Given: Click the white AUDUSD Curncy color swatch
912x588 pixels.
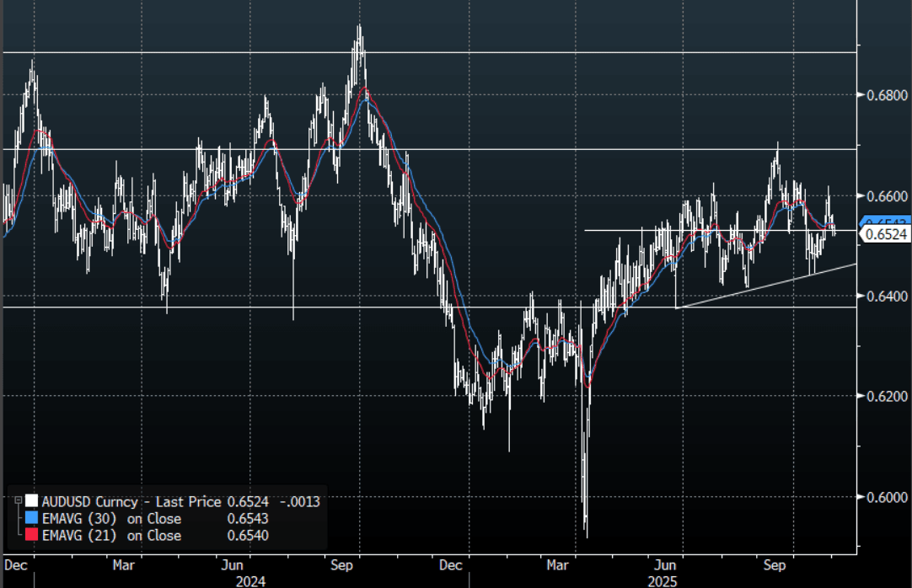Looking at the screenshot, I should [x=32, y=501].
